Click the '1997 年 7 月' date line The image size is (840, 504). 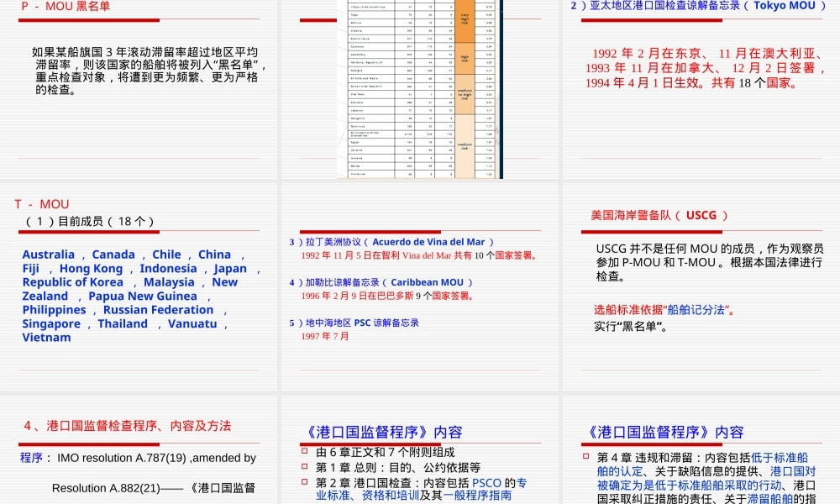[x=324, y=336]
